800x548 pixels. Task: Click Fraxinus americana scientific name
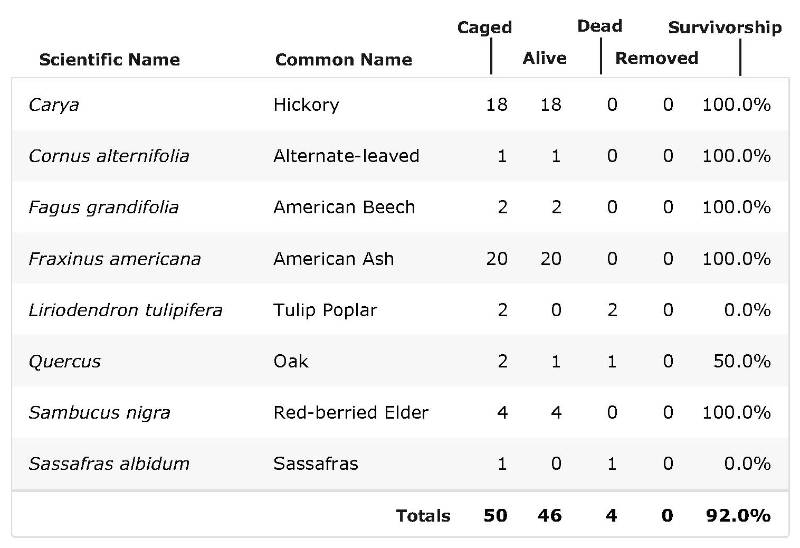[115, 259]
